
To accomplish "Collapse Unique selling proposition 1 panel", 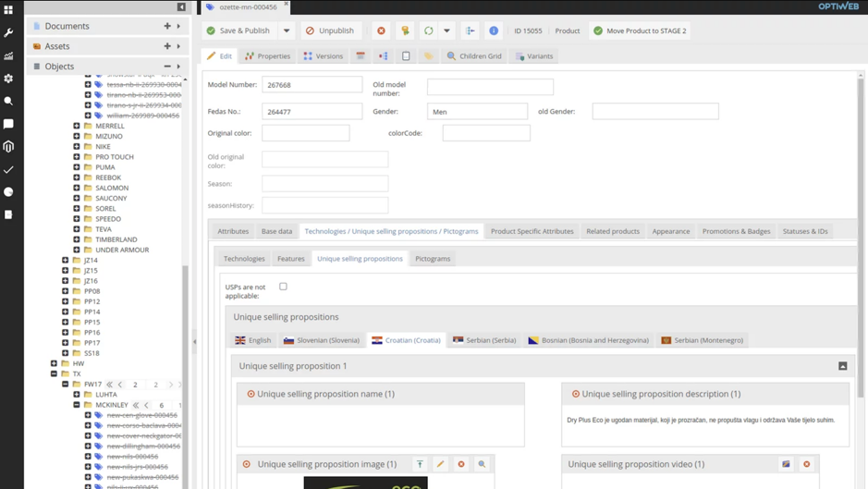I will coord(842,366).
